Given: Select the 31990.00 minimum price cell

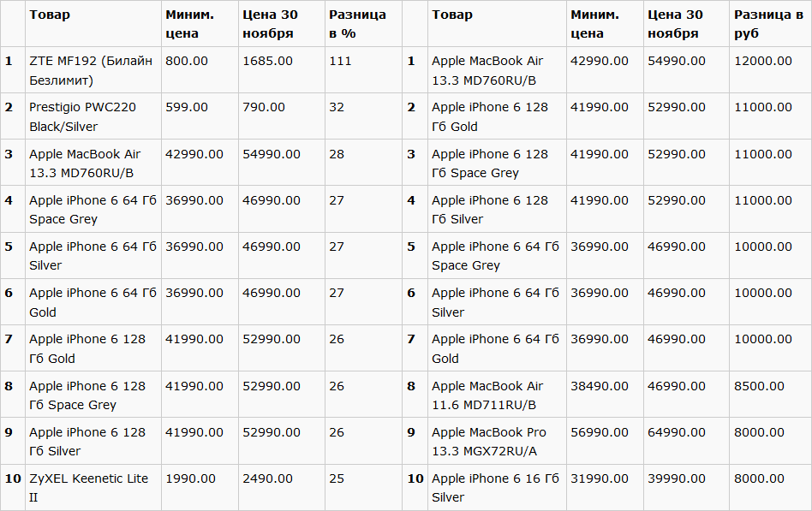Looking at the screenshot, I should coord(600,478).
